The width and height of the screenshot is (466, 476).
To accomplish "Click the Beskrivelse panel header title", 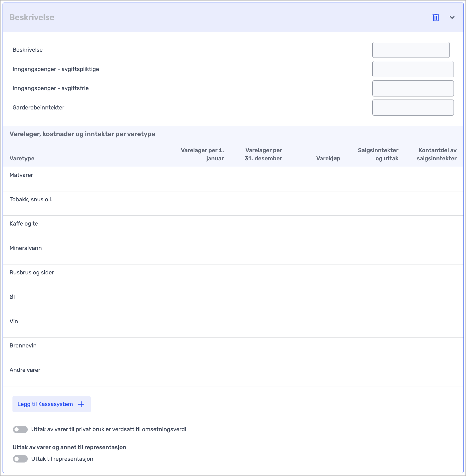I will (32, 17).
